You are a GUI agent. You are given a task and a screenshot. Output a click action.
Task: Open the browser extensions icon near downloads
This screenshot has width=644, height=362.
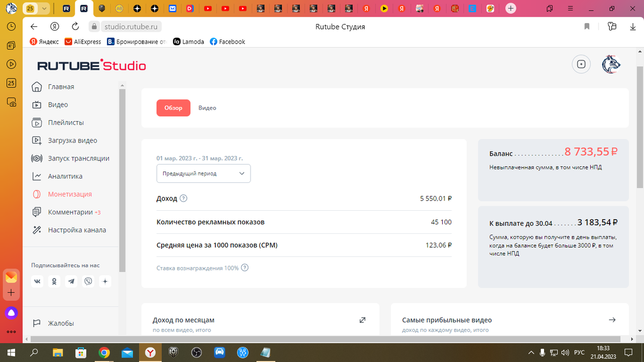click(612, 26)
